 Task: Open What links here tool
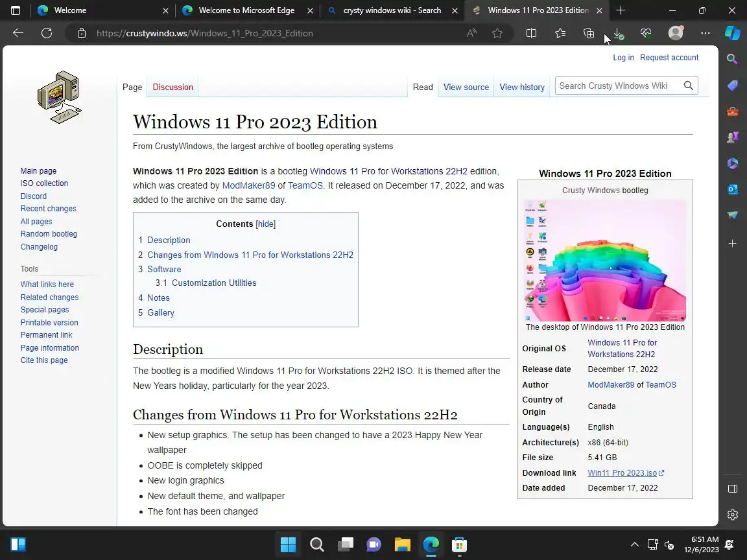coord(47,285)
